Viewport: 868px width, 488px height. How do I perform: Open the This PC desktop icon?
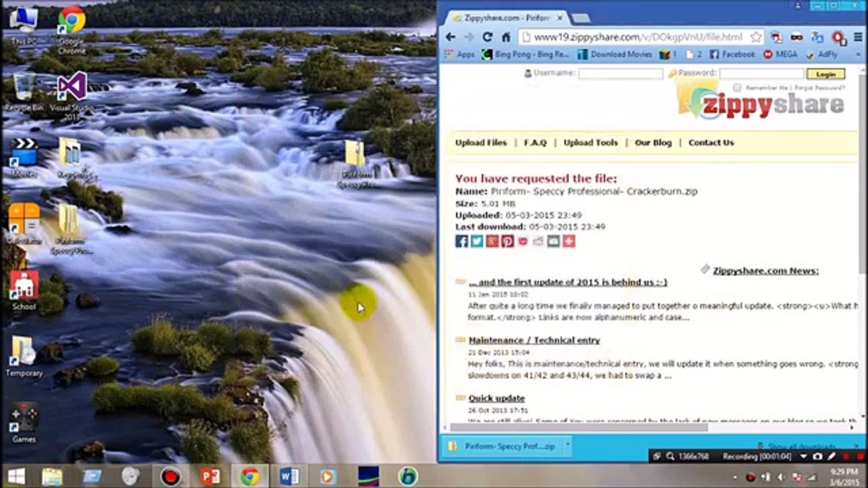(24, 26)
